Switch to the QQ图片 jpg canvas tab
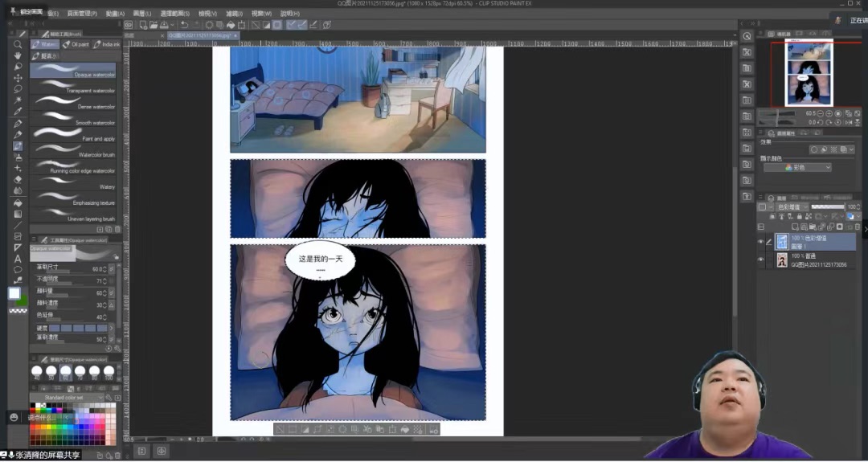 click(203, 35)
